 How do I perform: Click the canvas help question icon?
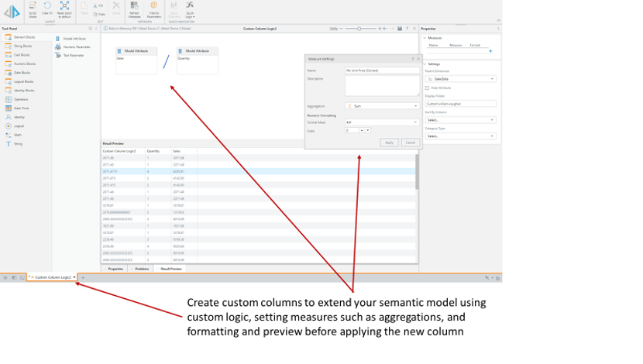click(x=407, y=29)
